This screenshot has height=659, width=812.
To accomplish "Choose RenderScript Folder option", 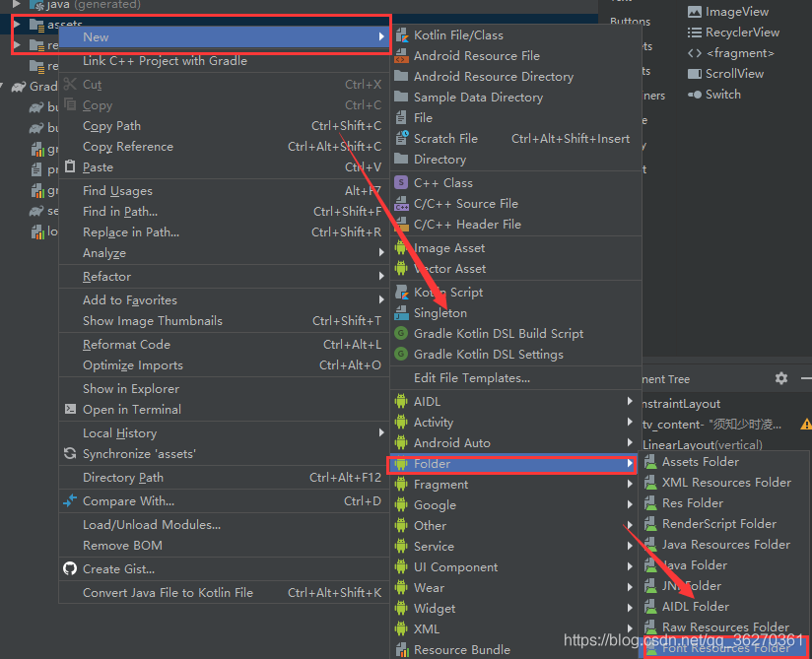I will (724, 524).
